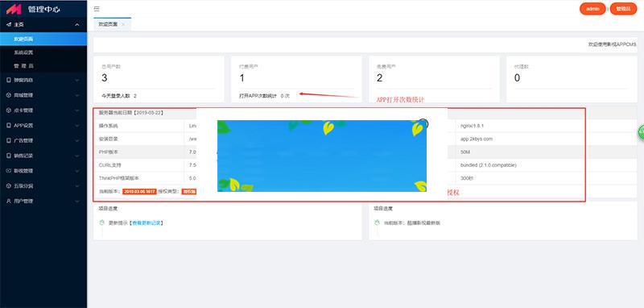Click the 用户管理 person icon in sidebar
Image resolution: width=644 pixels, height=308 pixels.
[9, 201]
